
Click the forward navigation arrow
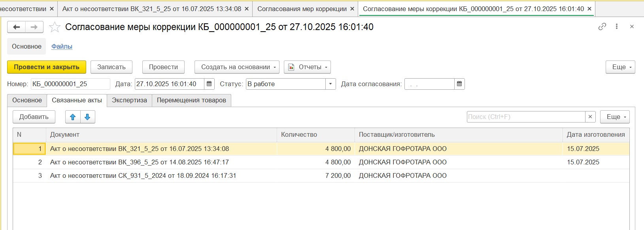click(x=34, y=27)
